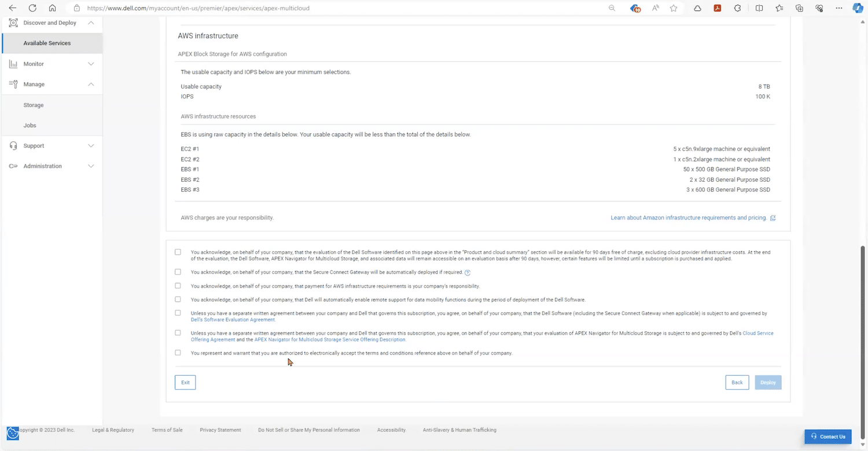This screenshot has height=451, width=868.
Task: Open the favorites list icon
Action: tap(779, 8)
